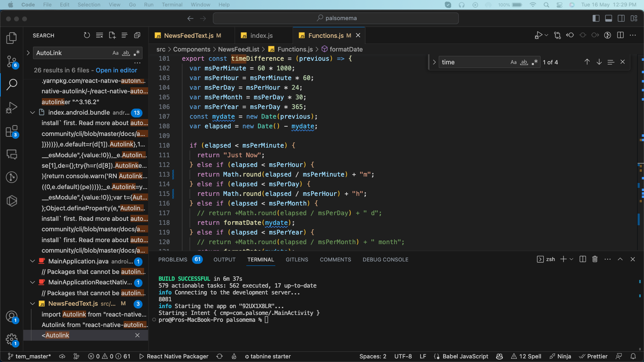Collapse the index.android.bundle results group
This screenshot has width=644, height=362.
pyautogui.click(x=33, y=113)
